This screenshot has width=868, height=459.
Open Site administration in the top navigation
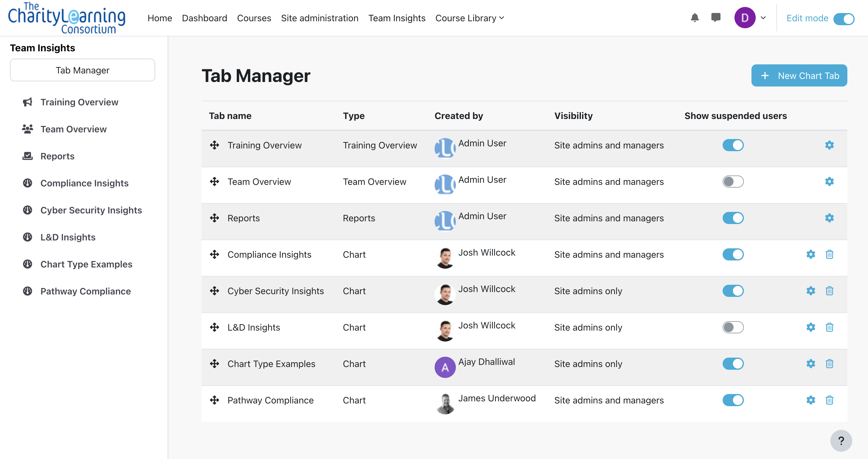[x=320, y=18]
